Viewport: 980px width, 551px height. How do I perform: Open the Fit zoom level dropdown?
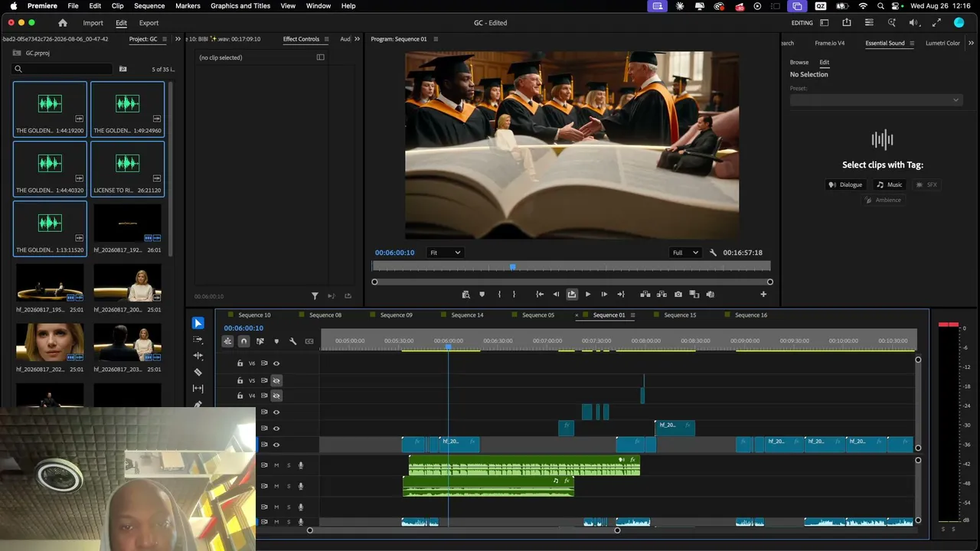pyautogui.click(x=445, y=253)
